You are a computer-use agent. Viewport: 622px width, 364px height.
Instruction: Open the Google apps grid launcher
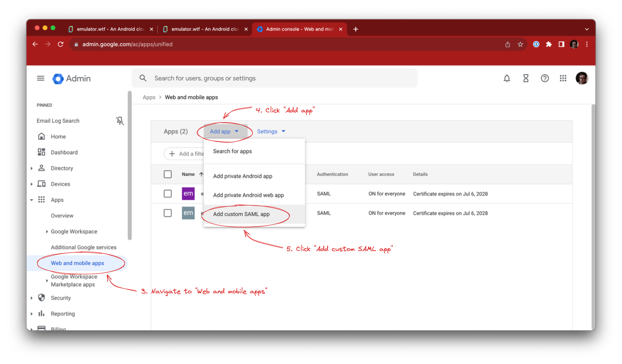563,78
